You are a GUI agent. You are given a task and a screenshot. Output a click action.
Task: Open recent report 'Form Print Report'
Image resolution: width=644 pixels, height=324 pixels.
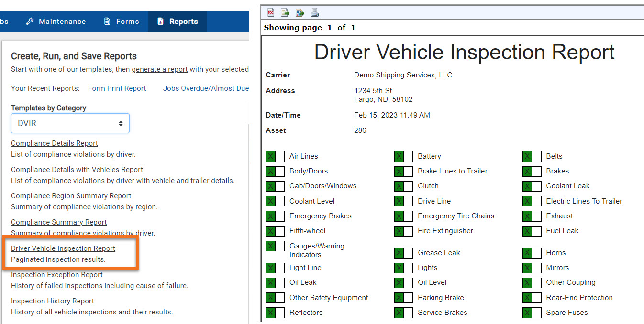117,88
